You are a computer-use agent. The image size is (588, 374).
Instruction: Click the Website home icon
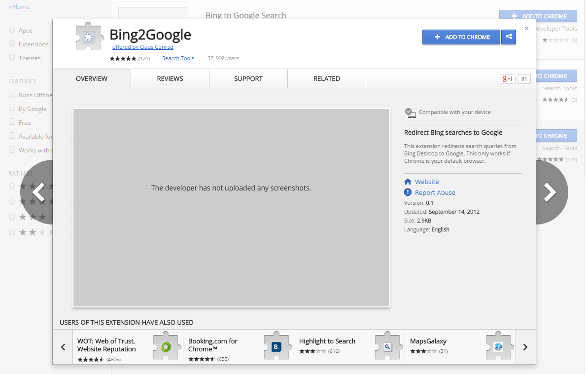[408, 182]
